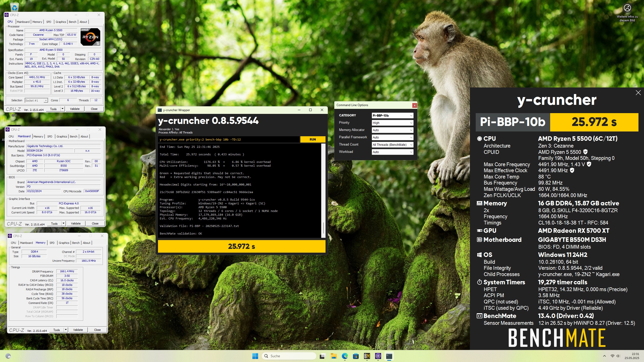Click the Motherboard section icon in BenchMate panel
This screenshot has width=644, height=362.
tap(479, 240)
